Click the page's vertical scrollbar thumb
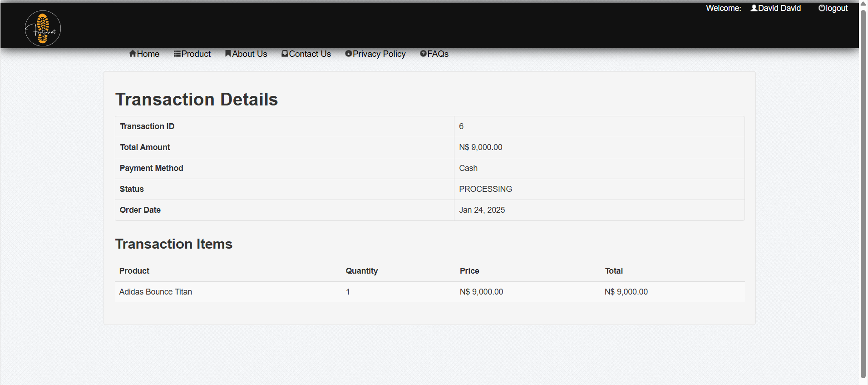The width and height of the screenshot is (868, 385). coord(863,194)
